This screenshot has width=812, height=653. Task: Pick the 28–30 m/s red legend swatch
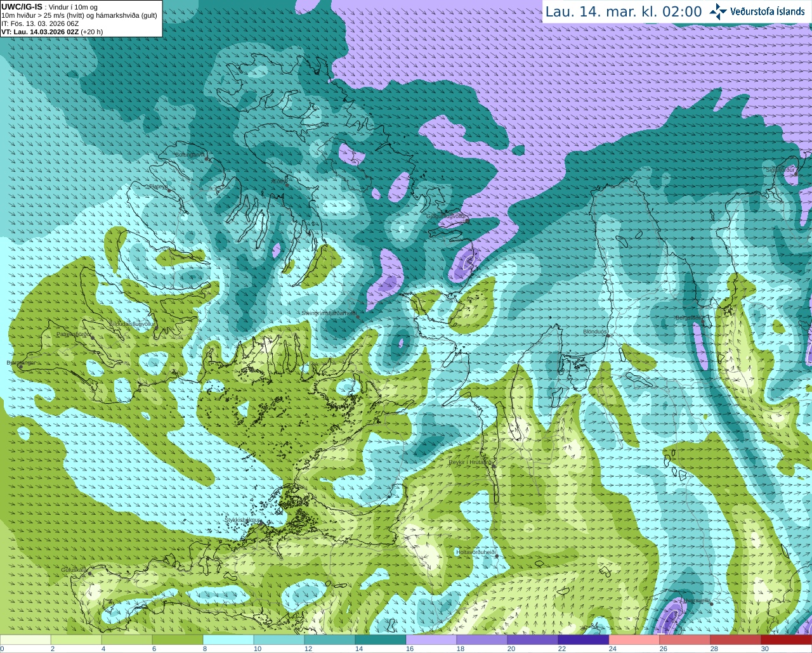tap(736, 640)
